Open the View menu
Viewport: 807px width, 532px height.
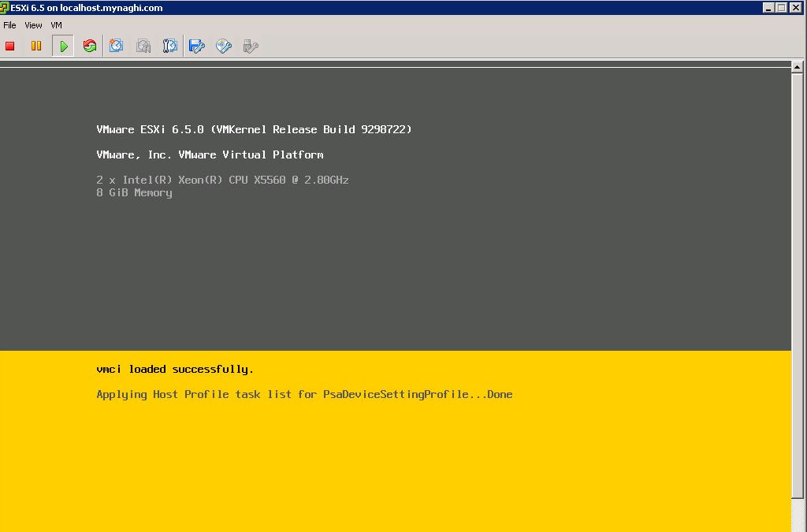(33, 25)
